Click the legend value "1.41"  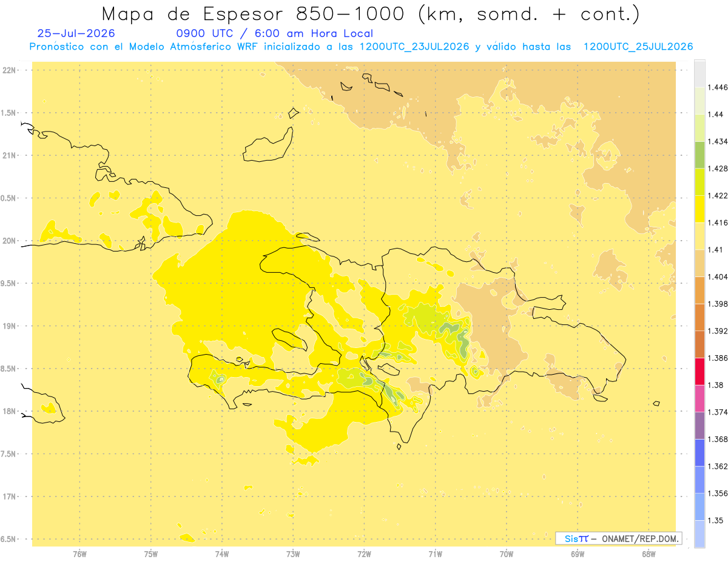coord(716,250)
